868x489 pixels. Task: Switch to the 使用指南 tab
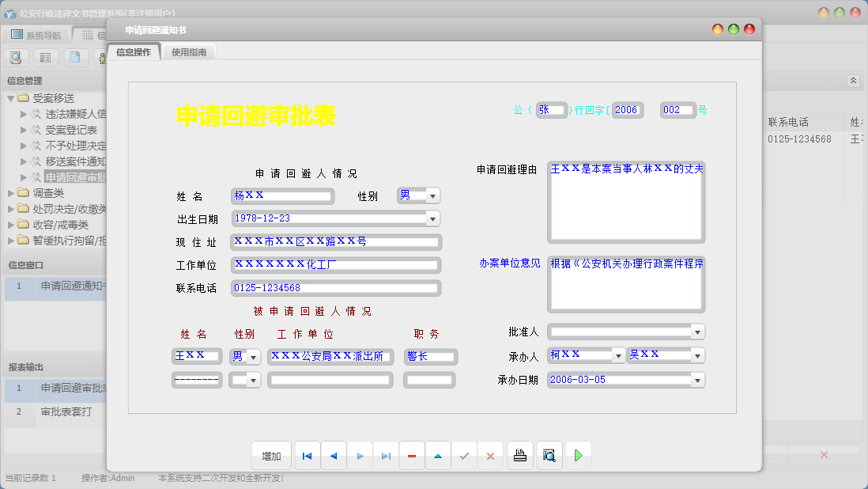point(189,52)
